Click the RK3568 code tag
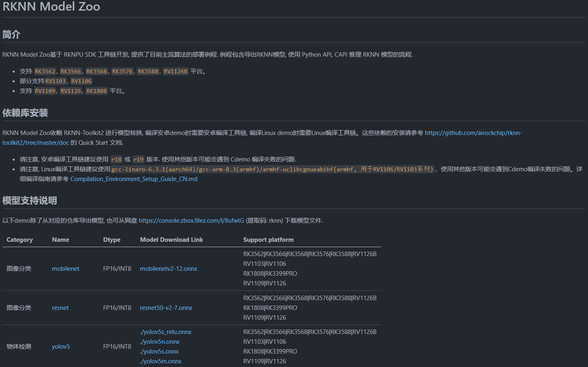The height and width of the screenshot is (367, 588). 97,71
